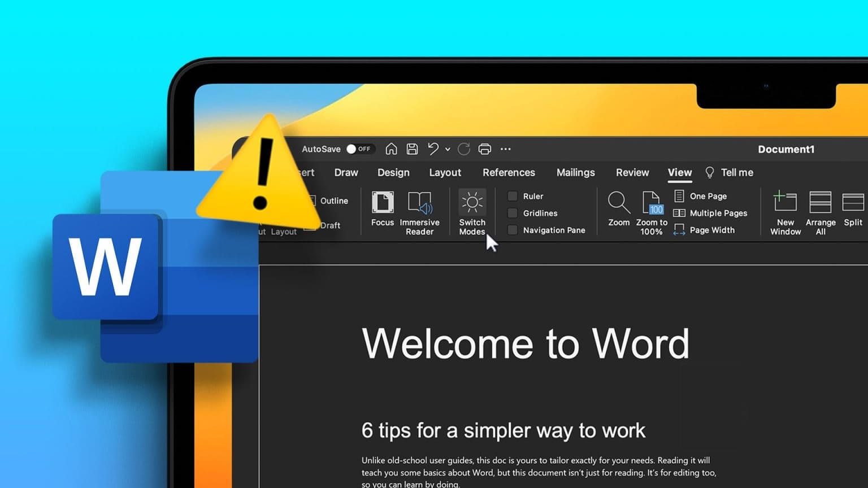This screenshot has height=488, width=868.
Task: Click Zoom to 100% icon
Action: 652,213
